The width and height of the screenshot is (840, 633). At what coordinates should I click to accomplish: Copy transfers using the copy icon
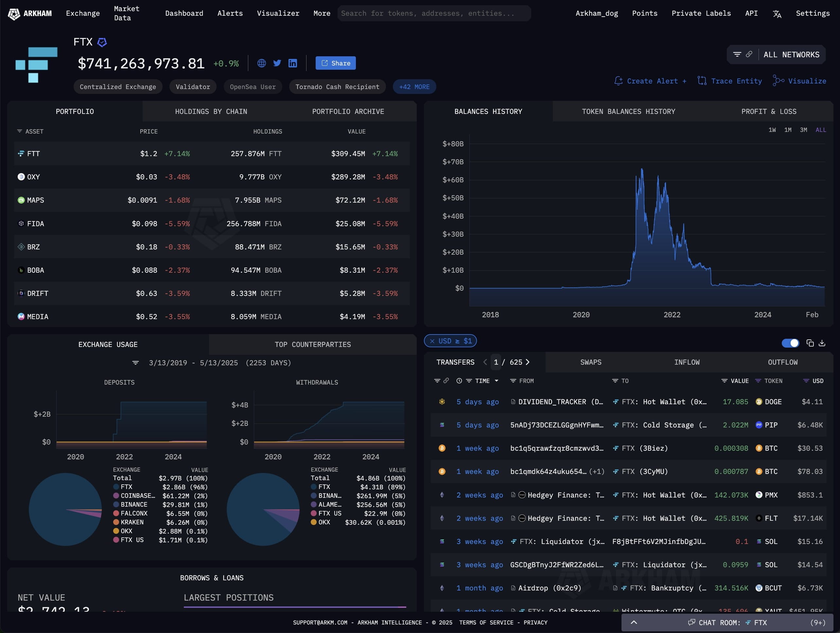coord(810,343)
